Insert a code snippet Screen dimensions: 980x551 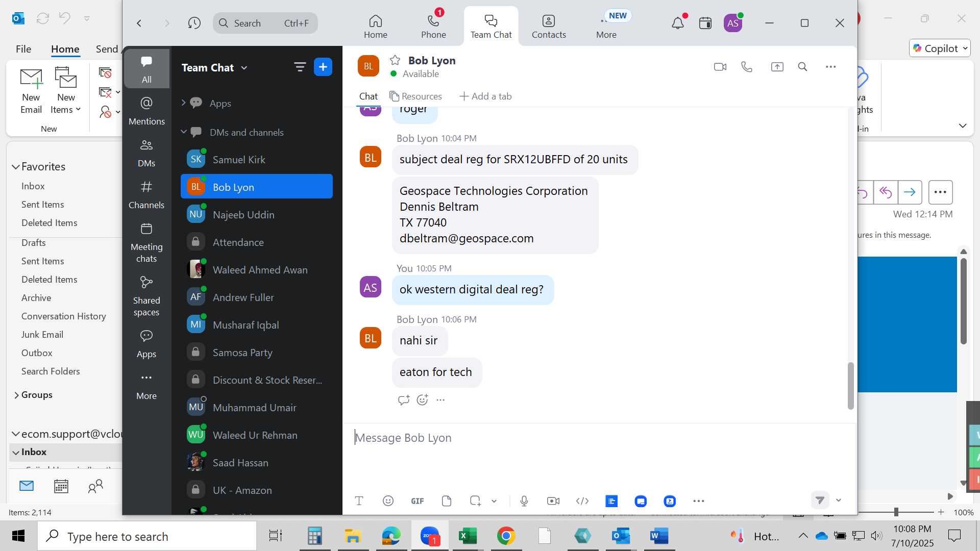click(x=582, y=501)
